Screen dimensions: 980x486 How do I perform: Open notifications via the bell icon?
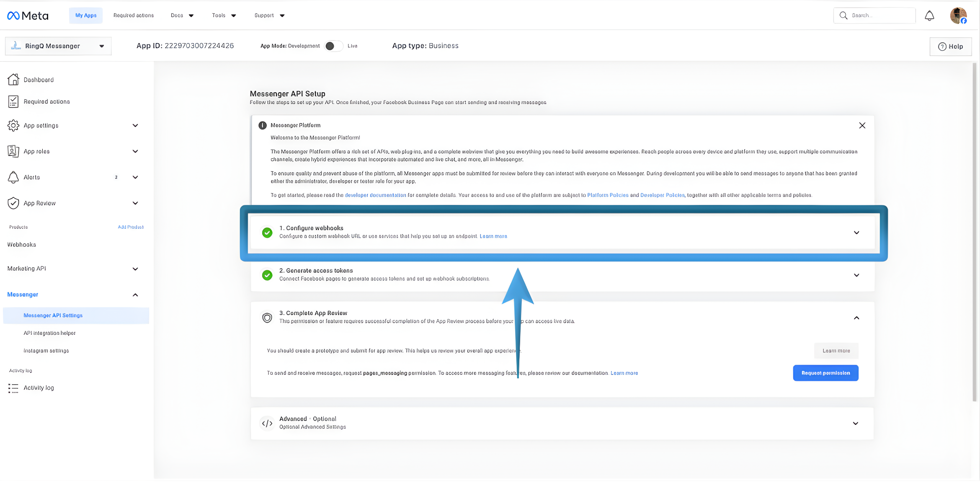tap(929, 15)
